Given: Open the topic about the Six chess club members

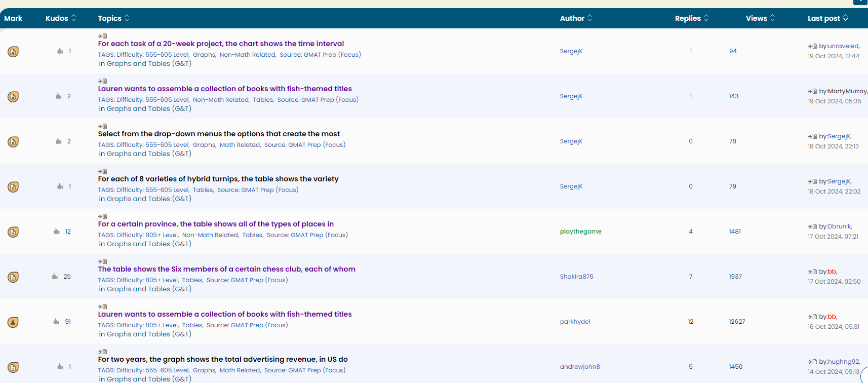Looking at the screenshot, I should point(226,269).
